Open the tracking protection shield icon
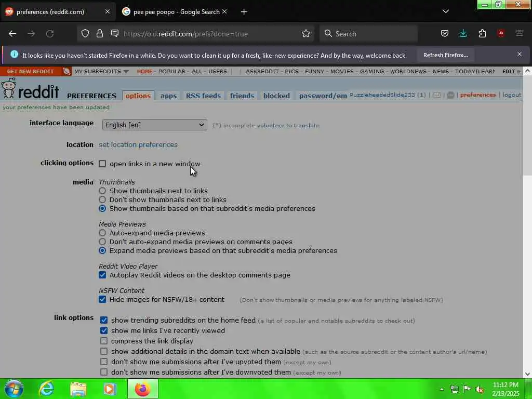Image resolution: width=532 pixels, height=399 pixels. pos(85,33)
